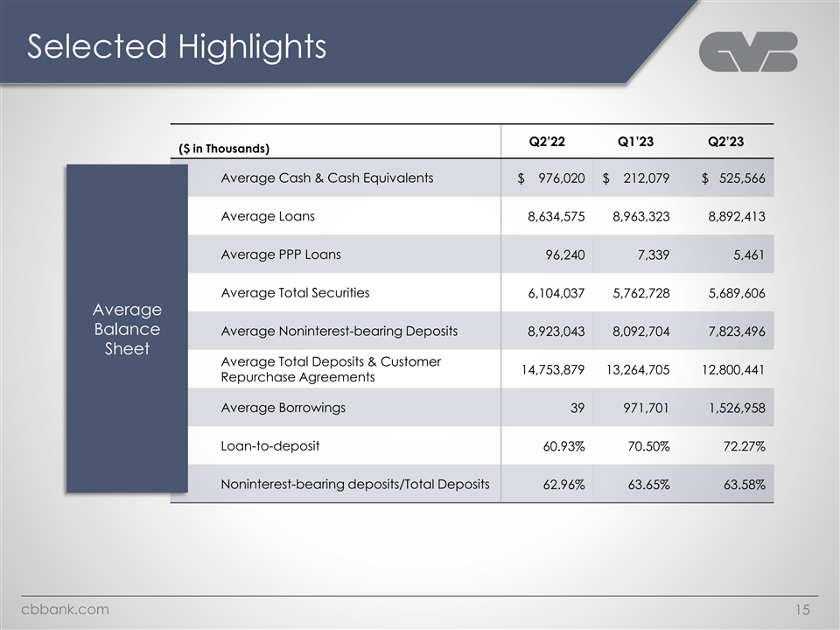Click the 70.50% value

[648, 446]
